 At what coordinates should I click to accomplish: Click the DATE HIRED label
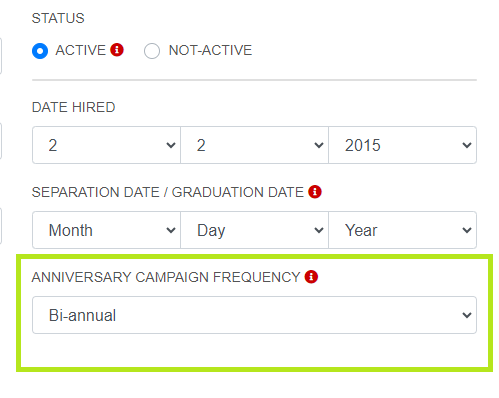tap(73, 107)
